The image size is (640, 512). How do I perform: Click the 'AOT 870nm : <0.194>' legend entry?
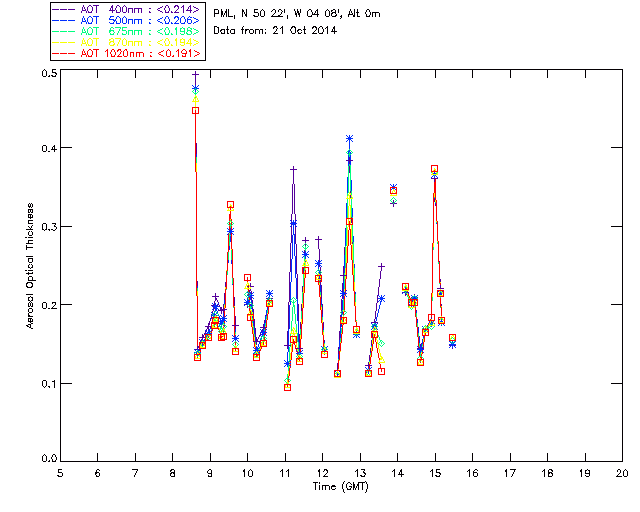(127, 42)
